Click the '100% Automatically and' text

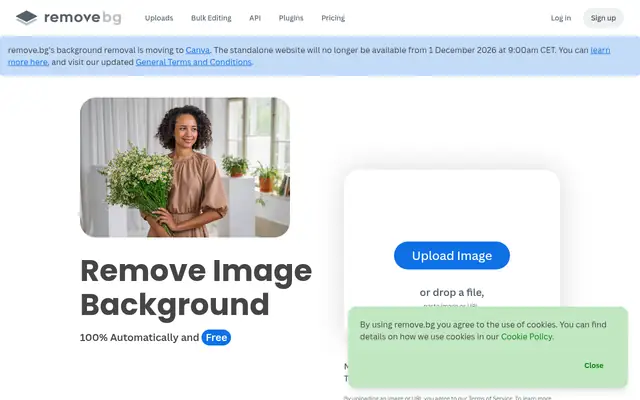coord(140,338)
